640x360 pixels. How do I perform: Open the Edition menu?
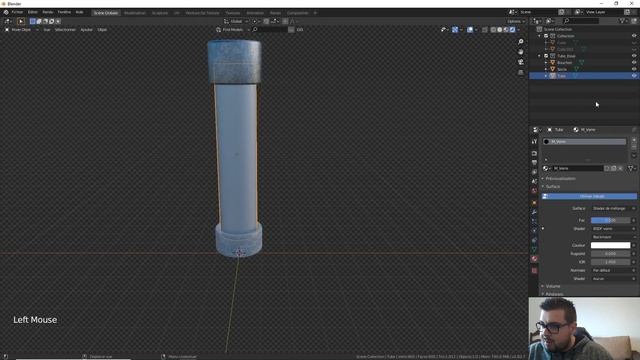[33, 12]
